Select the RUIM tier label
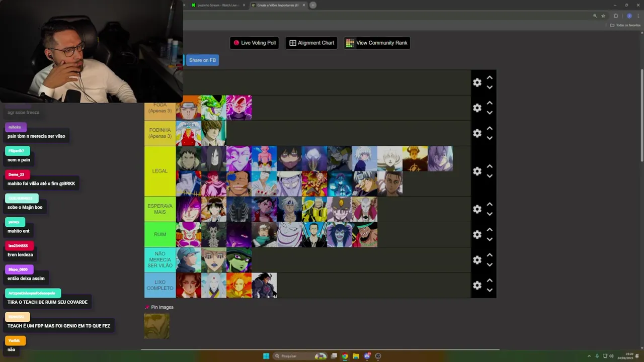 [160, 234]
